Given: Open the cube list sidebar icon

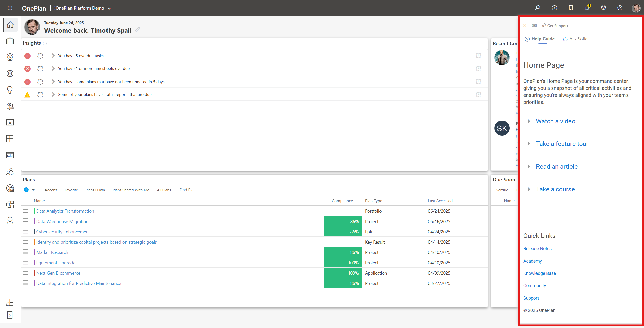Looking at the screenshot, I should [10, 106].
